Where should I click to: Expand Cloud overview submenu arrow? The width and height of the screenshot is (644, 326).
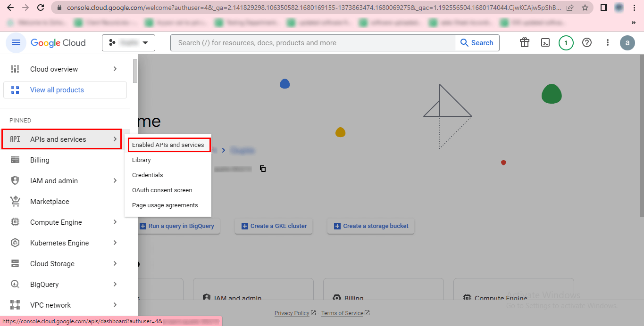coord(115,69)
